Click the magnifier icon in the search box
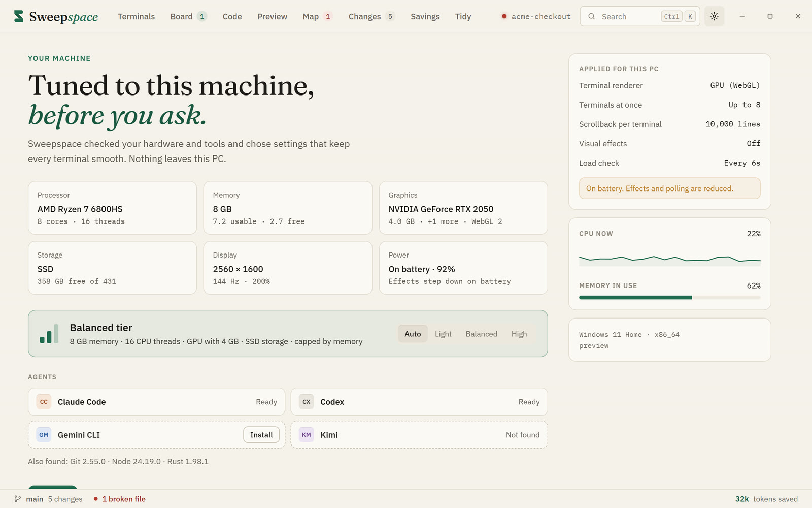The width and height of the screenshot is (812, 508). (592, 16)
